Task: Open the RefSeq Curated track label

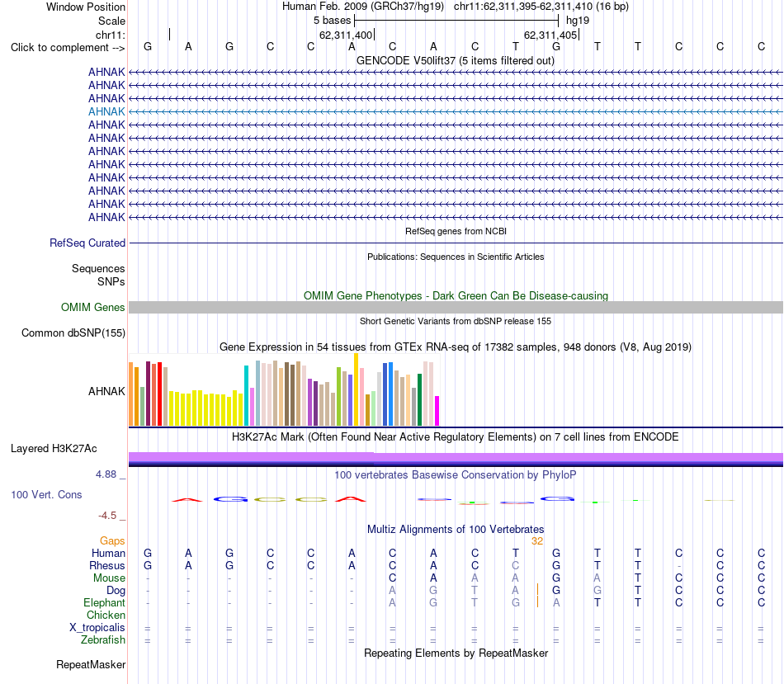Action: click(87, 243)
